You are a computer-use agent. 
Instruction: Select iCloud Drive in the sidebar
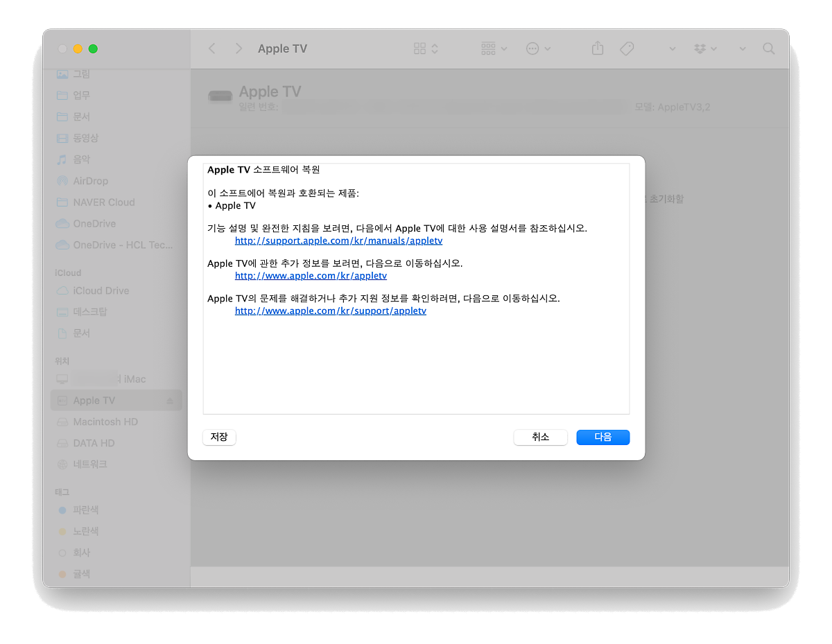[116, 290]
